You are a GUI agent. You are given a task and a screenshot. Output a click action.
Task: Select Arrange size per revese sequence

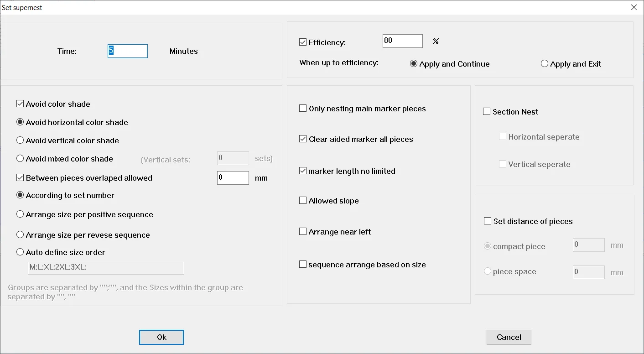[20, 235]
